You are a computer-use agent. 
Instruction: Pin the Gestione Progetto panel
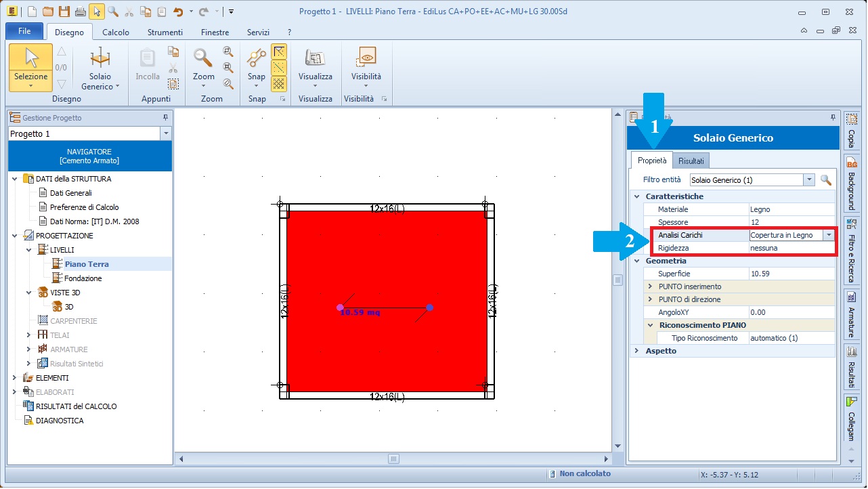coord(165,118)
